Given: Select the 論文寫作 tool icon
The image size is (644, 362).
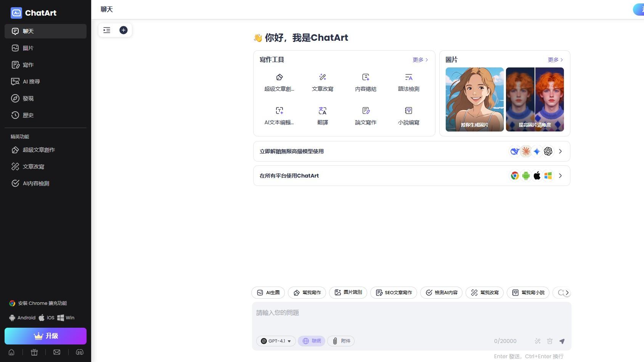Looking at the screenshot, I should coord(366,111).
